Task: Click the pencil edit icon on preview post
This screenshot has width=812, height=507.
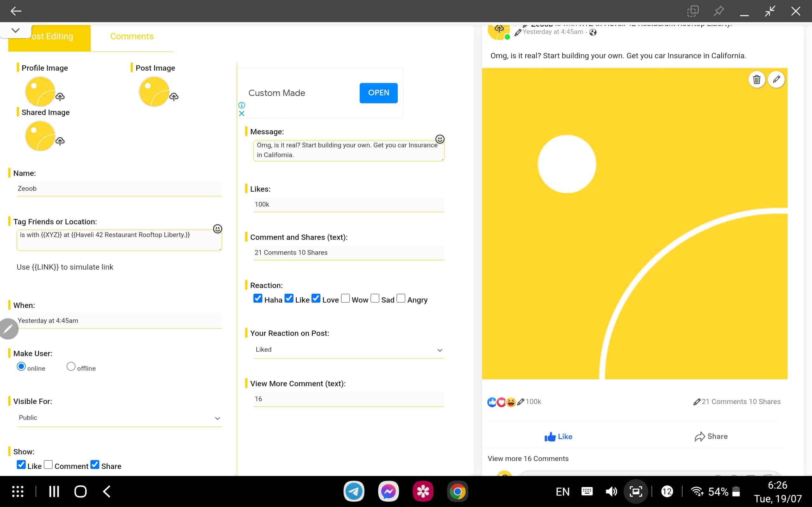Action: tap(777, 79)
